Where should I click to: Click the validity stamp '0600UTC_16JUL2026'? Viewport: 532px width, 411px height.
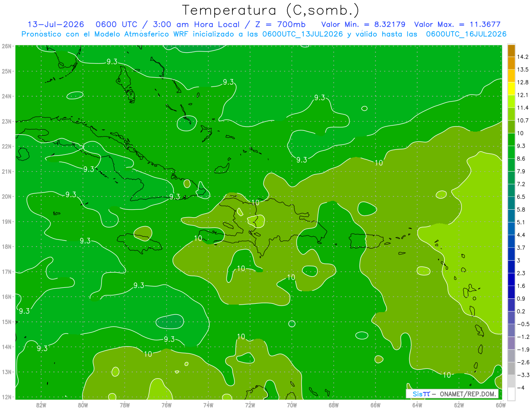pos(466,34)
